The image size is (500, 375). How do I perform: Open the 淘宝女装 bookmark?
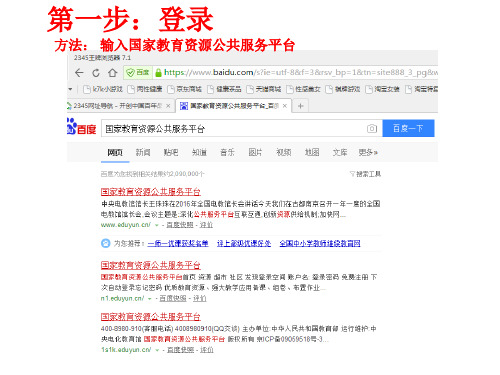point(383,89)
